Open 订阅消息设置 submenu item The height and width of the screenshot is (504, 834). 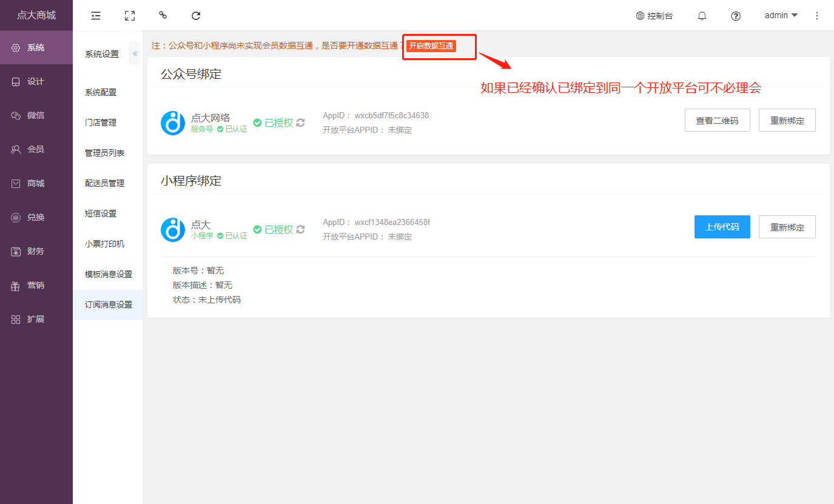click(108, 304)
